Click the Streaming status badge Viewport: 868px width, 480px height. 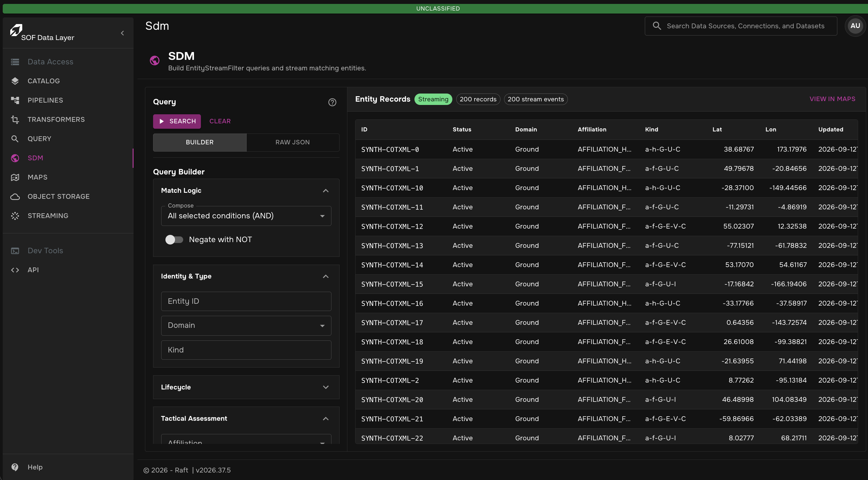[433, 99]
